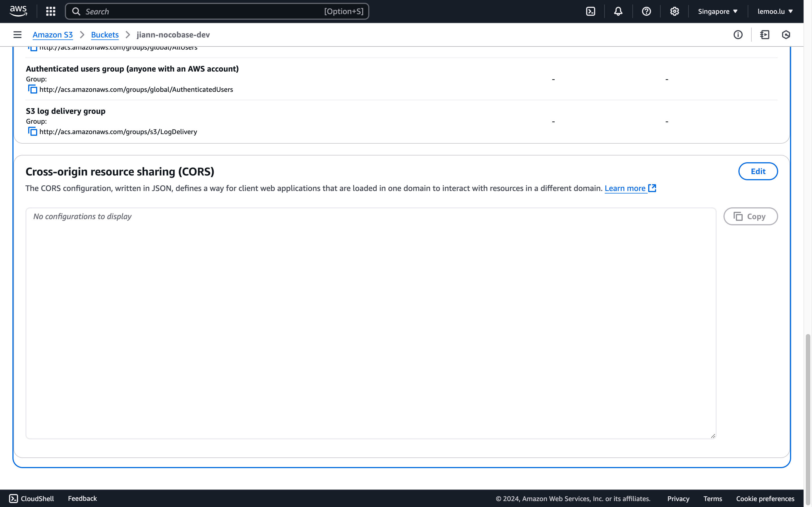Navigate to Buckets breadcrumb

(105, 35)
